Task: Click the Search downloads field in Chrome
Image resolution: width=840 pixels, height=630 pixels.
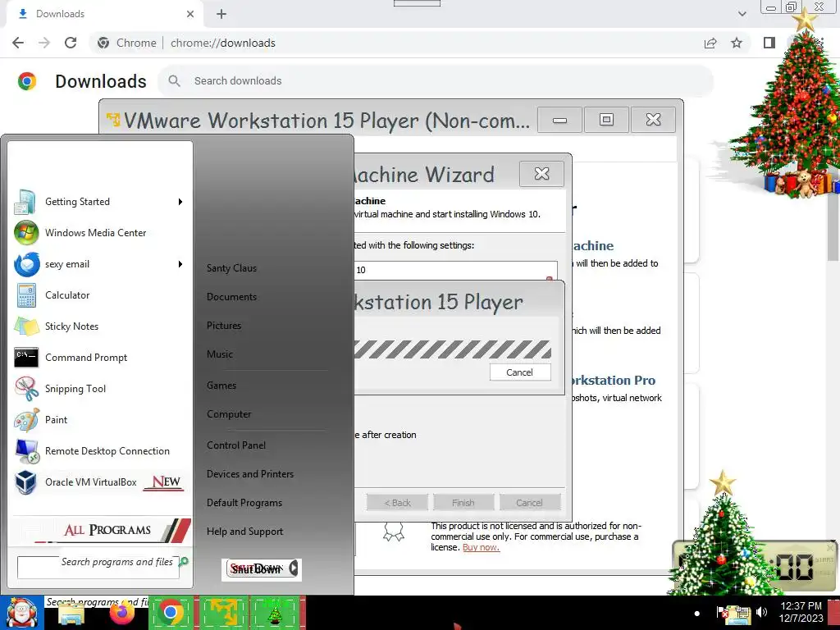Action: pyautogui.click(x=436, y=81)
